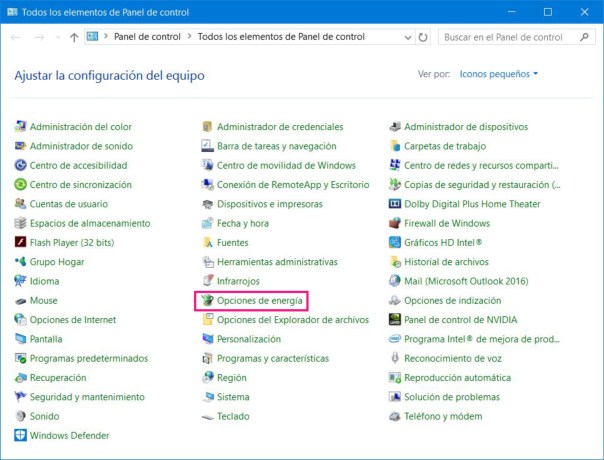Click the Opciones de energía icon
The height and width of the screenshot is (460, 604).
point(207,300)
